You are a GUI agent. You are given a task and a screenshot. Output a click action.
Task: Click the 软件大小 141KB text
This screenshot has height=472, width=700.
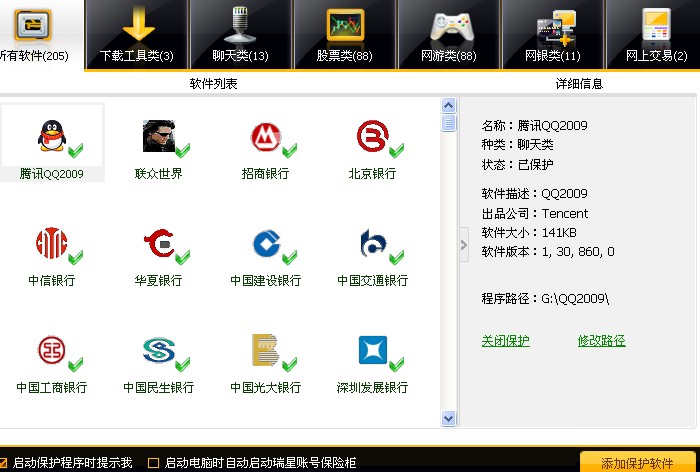(x=529, y=233)
